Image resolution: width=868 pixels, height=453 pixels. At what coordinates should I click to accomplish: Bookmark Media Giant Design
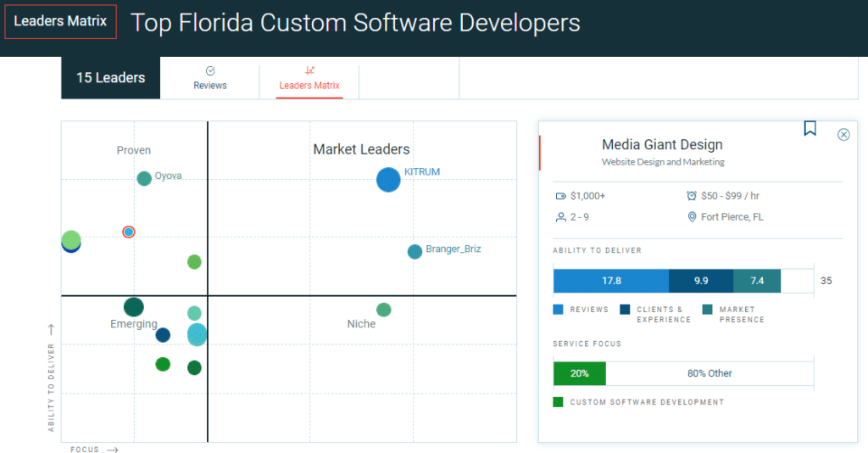pyautogui.click(x=810, y=128)
